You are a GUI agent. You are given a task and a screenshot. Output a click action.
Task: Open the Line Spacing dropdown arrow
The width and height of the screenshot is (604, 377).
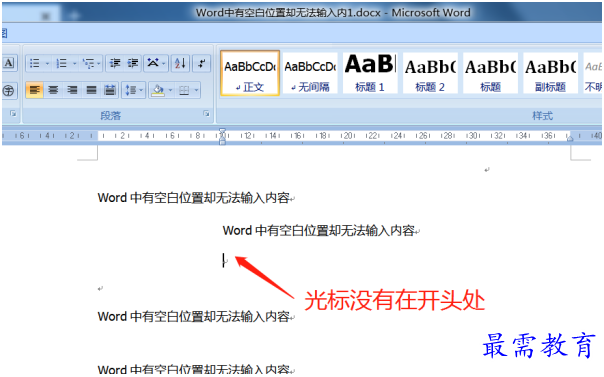(141, 90)
